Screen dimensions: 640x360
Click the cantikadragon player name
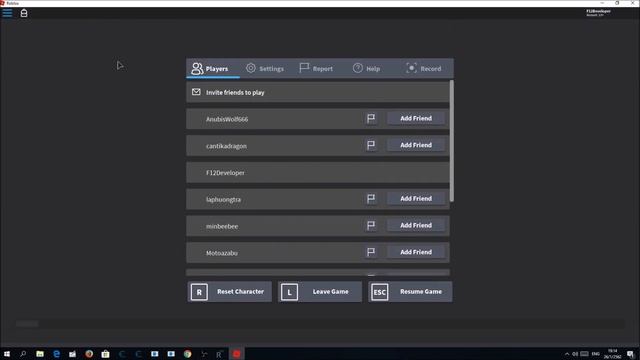click(x=226, y=146)
